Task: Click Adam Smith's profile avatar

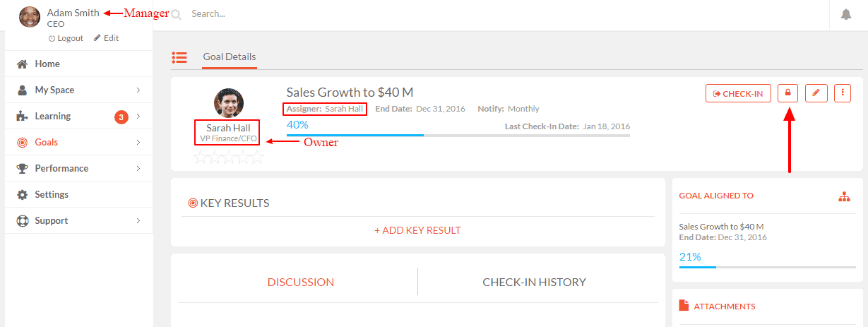Action: point(30,17)
